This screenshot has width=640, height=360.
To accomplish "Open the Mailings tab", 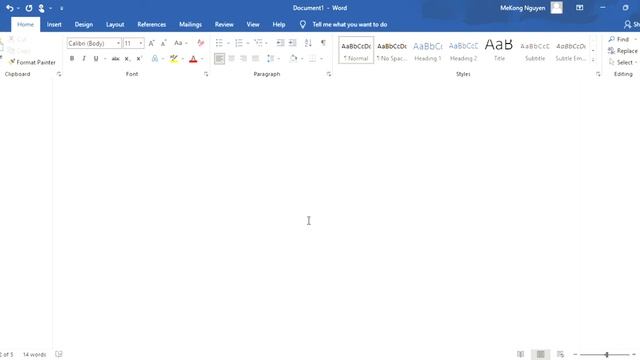I will [190, 24].
